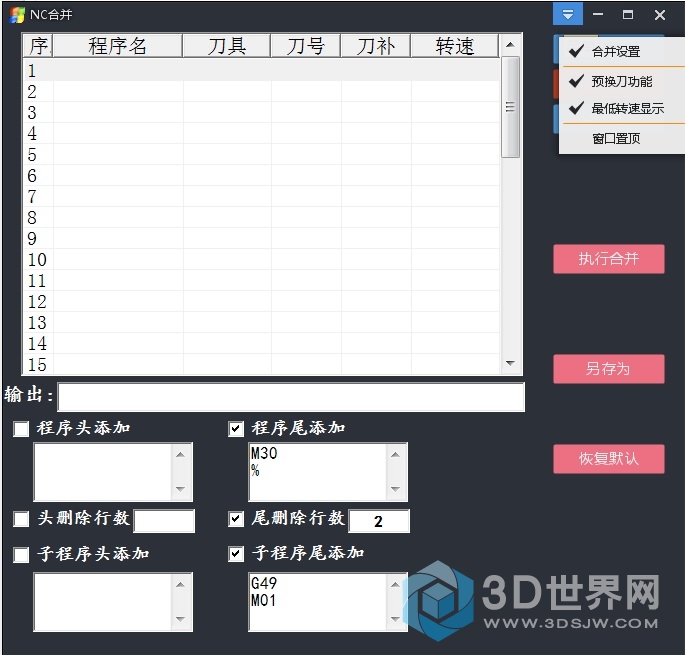
Task: Click down arrow in 子程序尾添加 text area
Action: click(395, 619)
